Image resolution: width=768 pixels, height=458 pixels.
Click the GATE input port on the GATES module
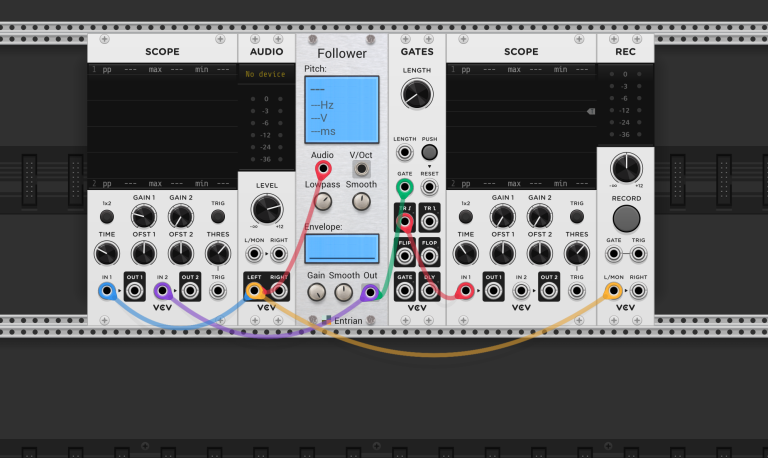point(405,187)
